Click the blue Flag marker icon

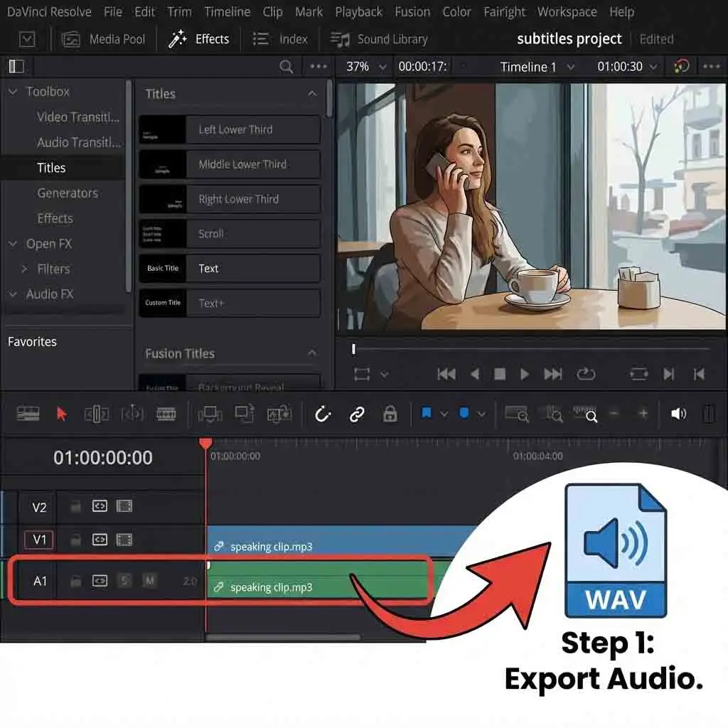(x=427, y=413)
